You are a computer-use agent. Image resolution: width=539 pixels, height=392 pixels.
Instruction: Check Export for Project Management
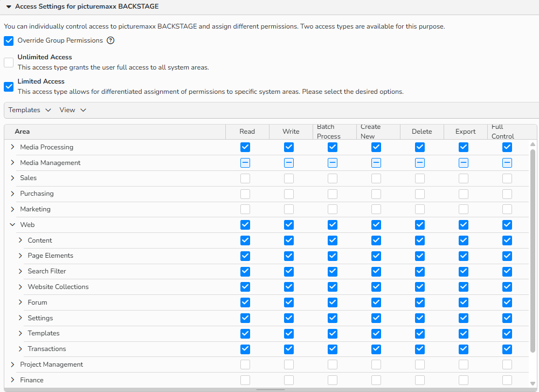(x=464, y=365)
